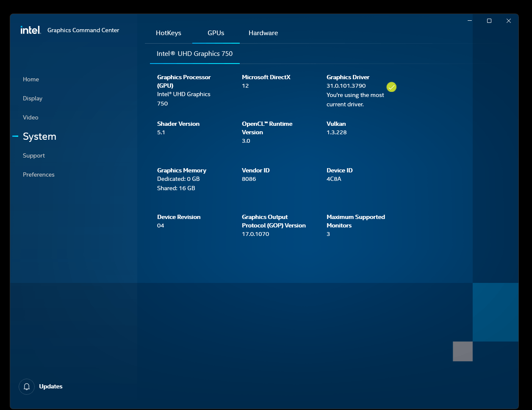The image size is (532, 410).
Task: Open the Display section
Action: click(x=33, y=98)
